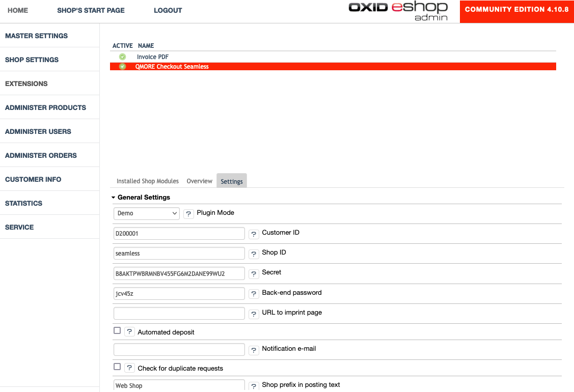The height and width of the screenshot is (392, 574).
Task: Click the help icon beside Plugin Mode
Action: (188, 214)
